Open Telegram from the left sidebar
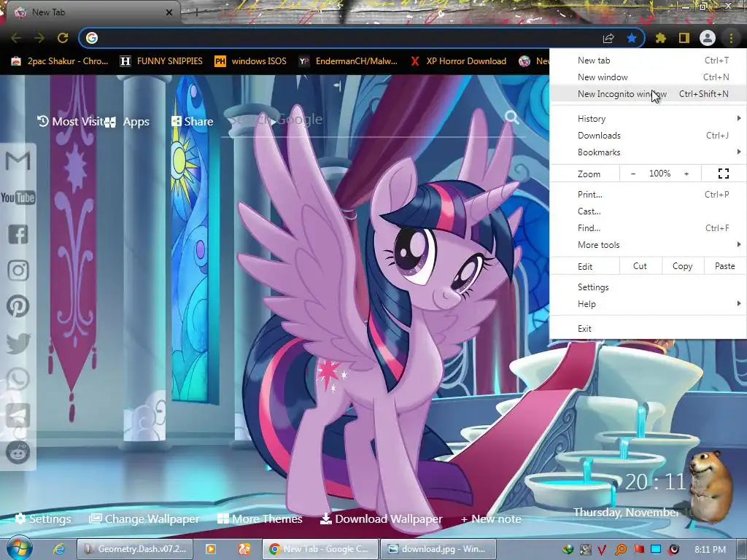 [x=18, y=416]
